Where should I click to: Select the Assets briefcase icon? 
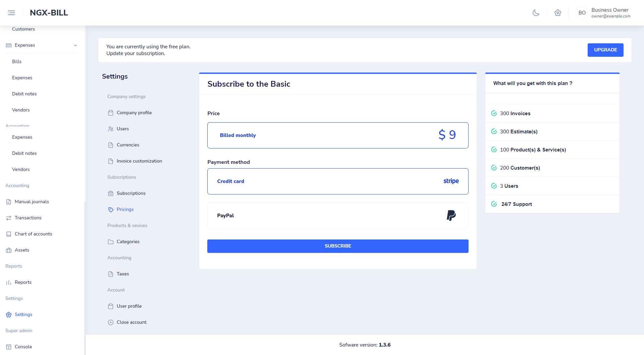[x=9, y=250]
